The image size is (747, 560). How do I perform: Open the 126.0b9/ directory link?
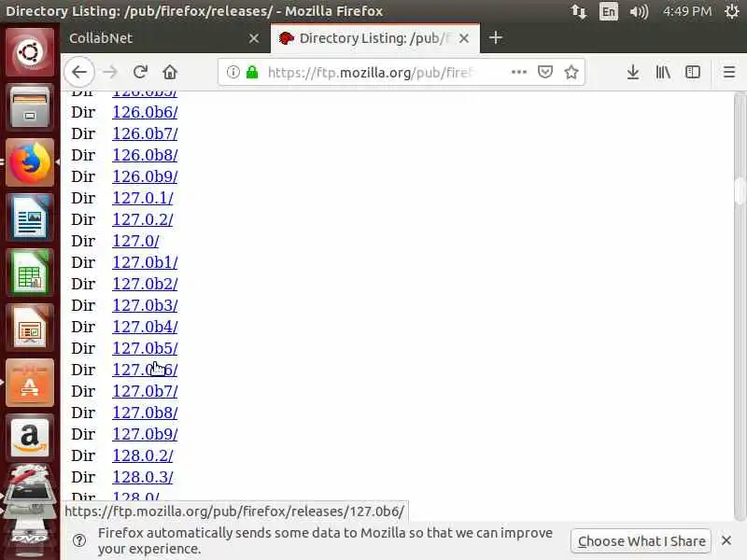[145, 176]
